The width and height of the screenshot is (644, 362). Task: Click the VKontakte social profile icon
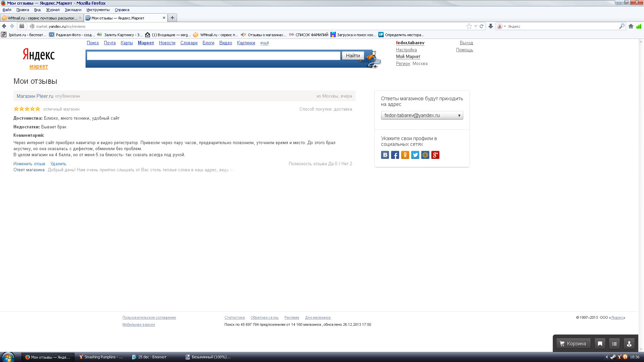point(385,155)
